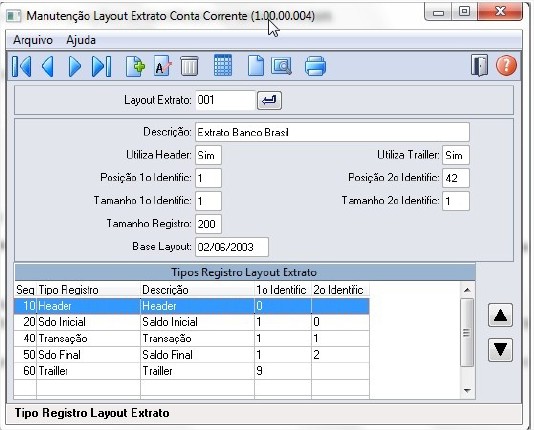Click the printer icon
Viewport: 534px width, 430px height.
tap(315, 66)
